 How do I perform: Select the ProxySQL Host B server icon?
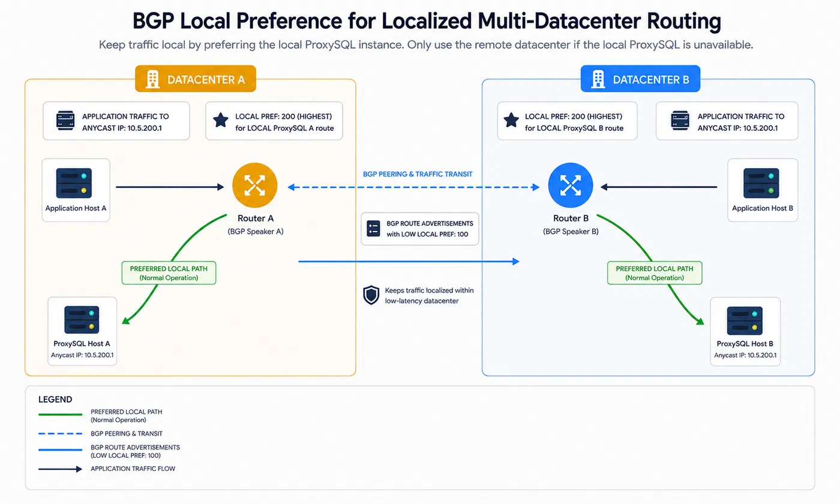tap(744, 320)
